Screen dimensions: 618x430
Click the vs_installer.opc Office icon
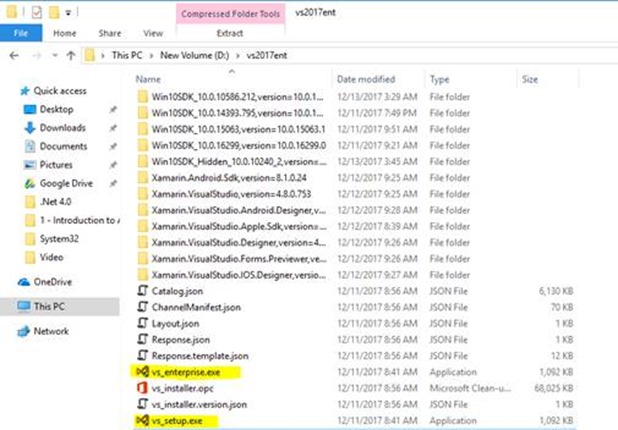[142, 388]
